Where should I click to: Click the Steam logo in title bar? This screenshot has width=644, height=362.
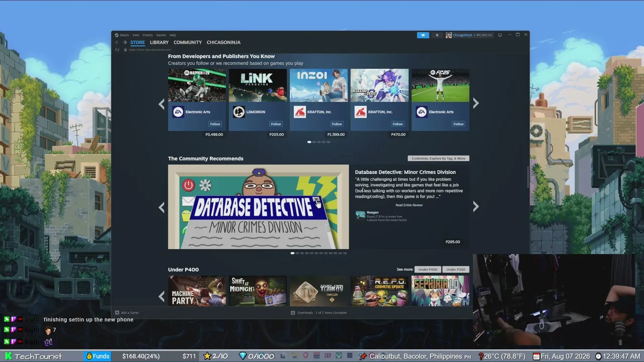116,35
